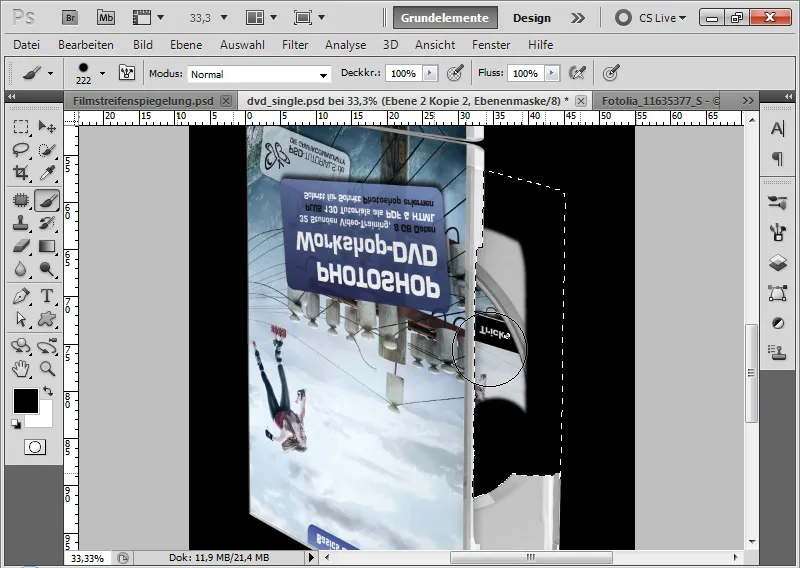
Task: Open the Ebene menu
Action: [186, 45]
